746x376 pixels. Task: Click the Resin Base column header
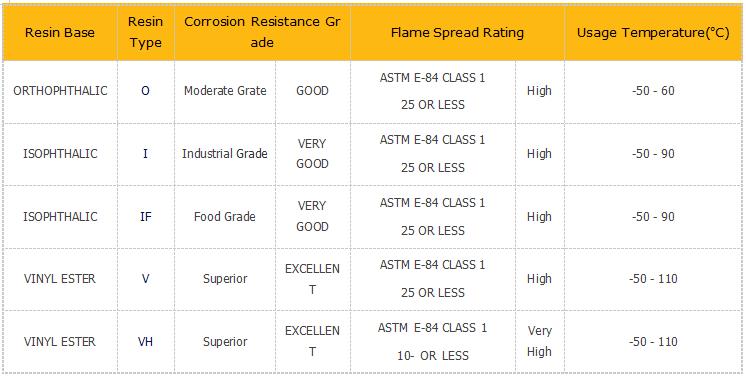[x=60, y=33]
